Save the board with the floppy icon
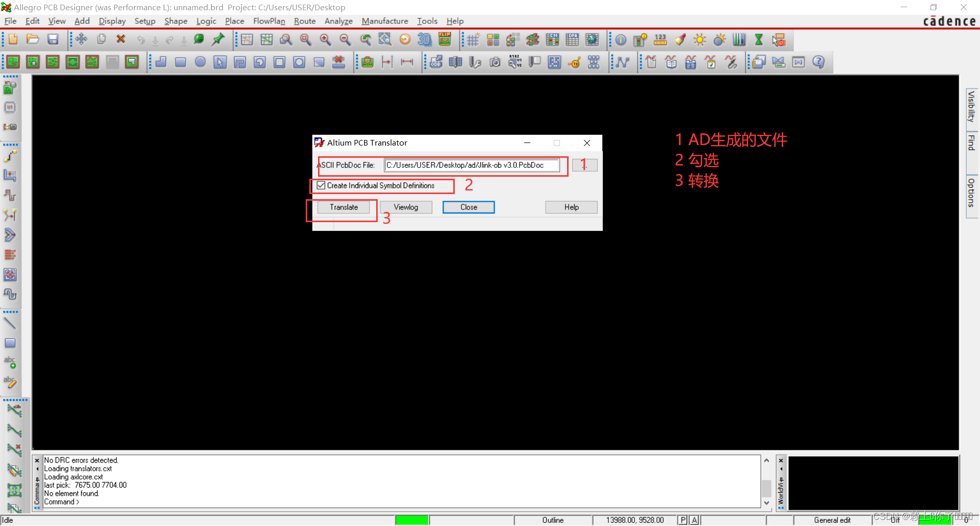 (53, 39)
